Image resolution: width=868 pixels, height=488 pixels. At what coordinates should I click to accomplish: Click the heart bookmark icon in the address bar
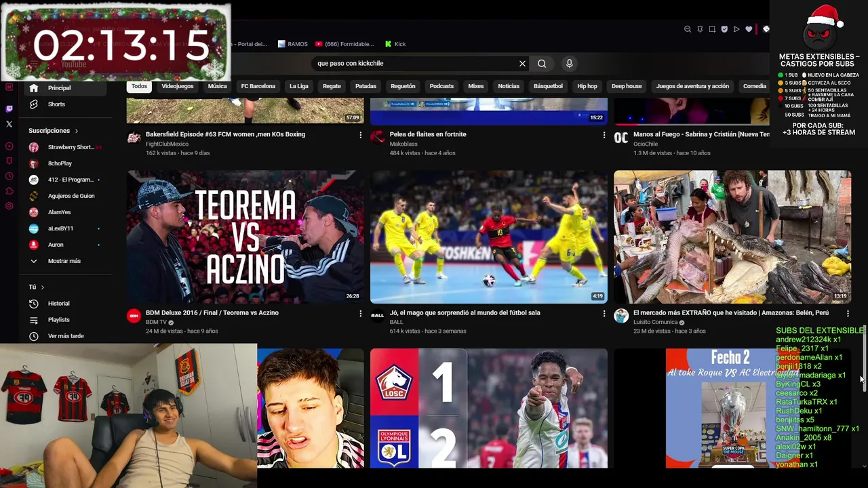pos(749,29)
